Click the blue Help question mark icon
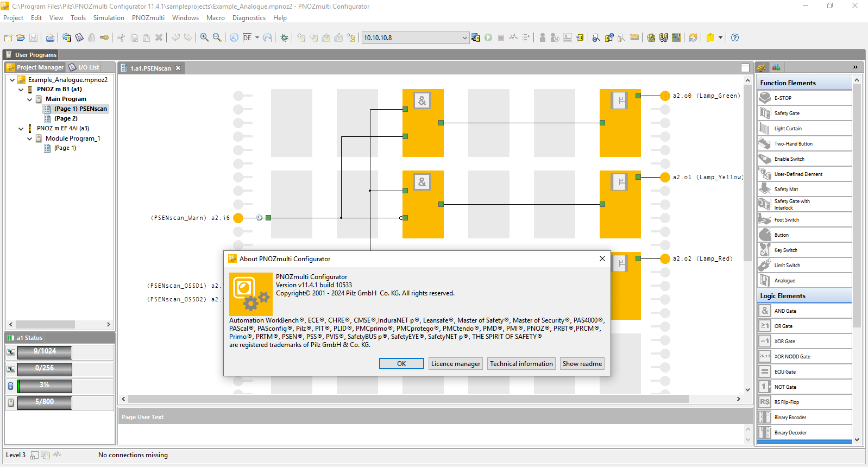Image resolution: width=868 pixels, height=467 pixels. pos(735,37)
